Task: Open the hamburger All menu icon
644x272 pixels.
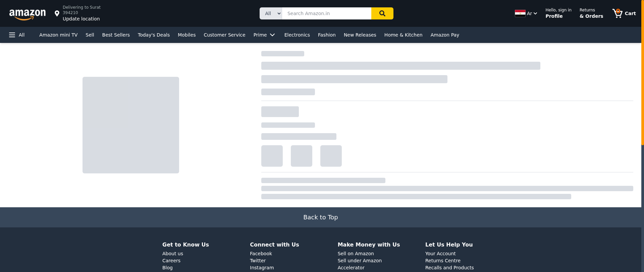Action: pyautogui.click(x=12, y=35)
